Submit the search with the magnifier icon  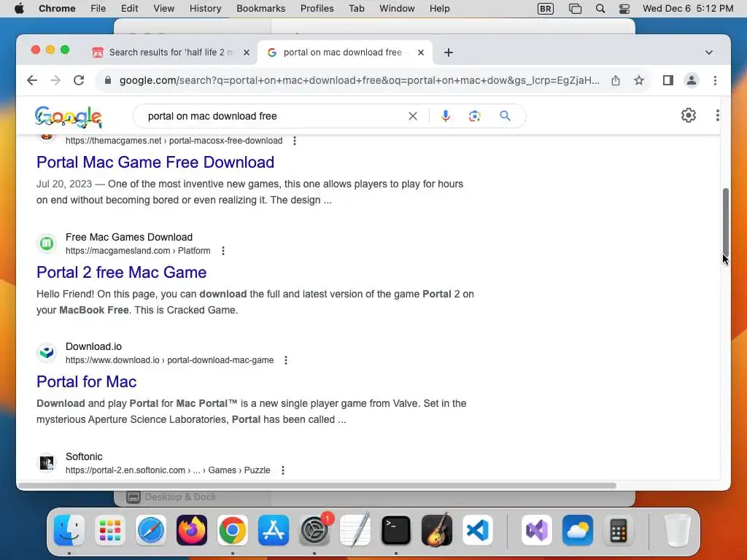[505, 116]
